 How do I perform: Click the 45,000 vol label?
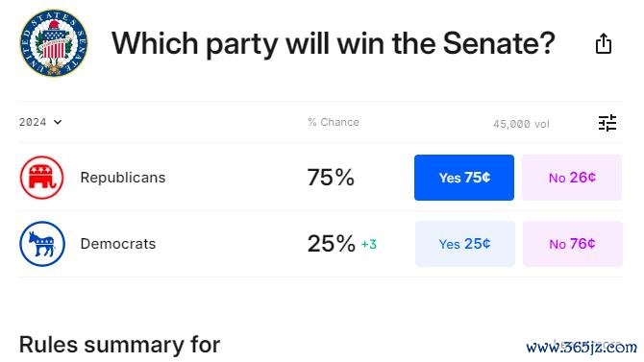[x=521, y=124]
